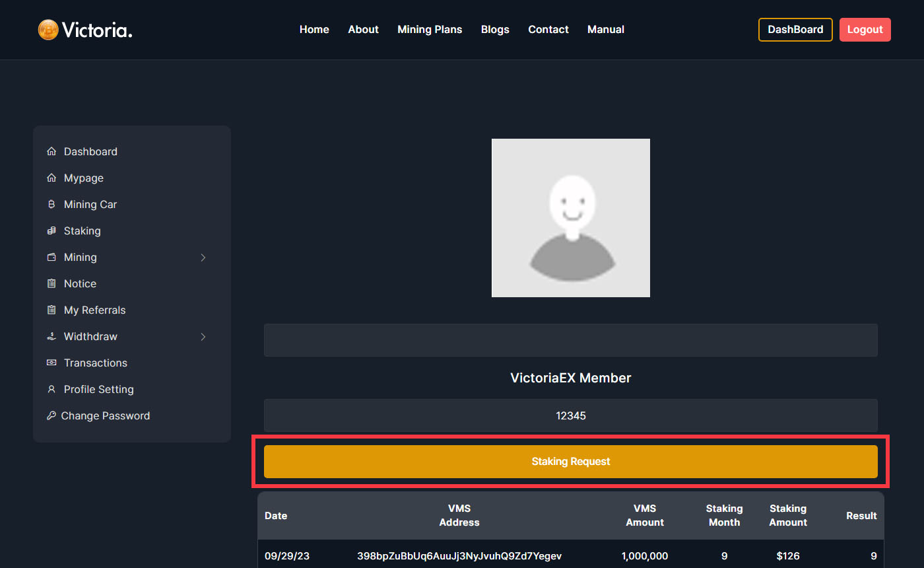Click the bitcoin icon beside Mining Car
The image size is (924, 568).
tap(51, 205)
